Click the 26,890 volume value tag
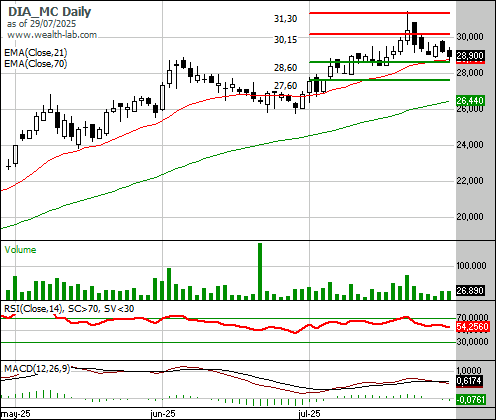Screen dimensions: 496x420 (x=470, y=291)
